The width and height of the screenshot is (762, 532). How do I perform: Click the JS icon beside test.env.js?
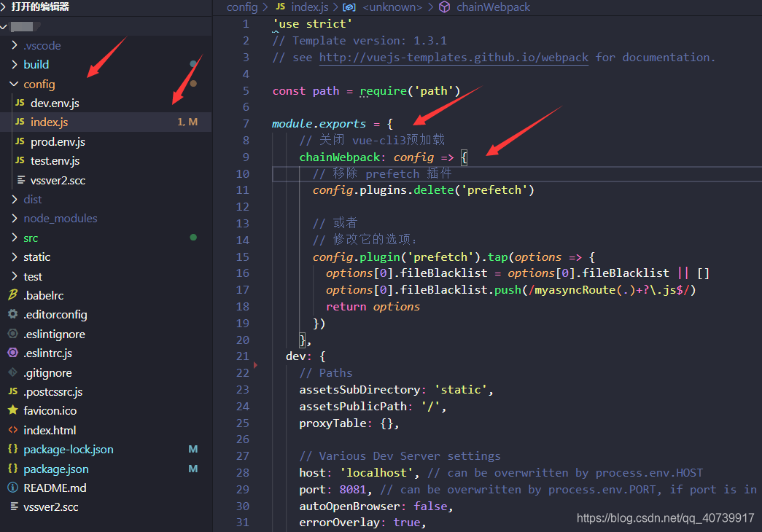(x=20, y=160)
